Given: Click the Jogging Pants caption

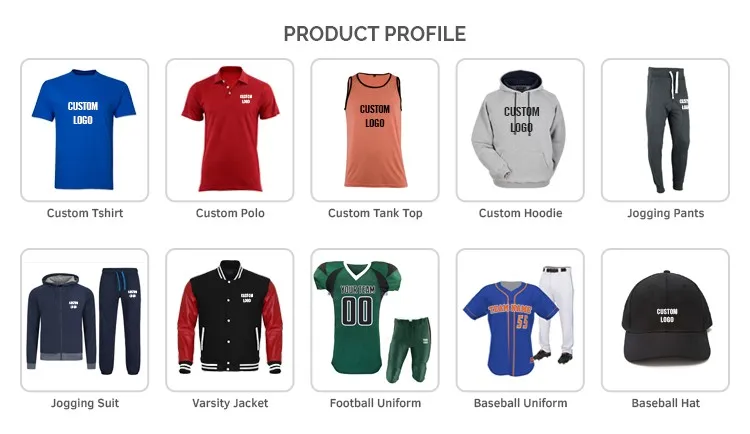Looking at the screenshot, I should coord(665,213).
